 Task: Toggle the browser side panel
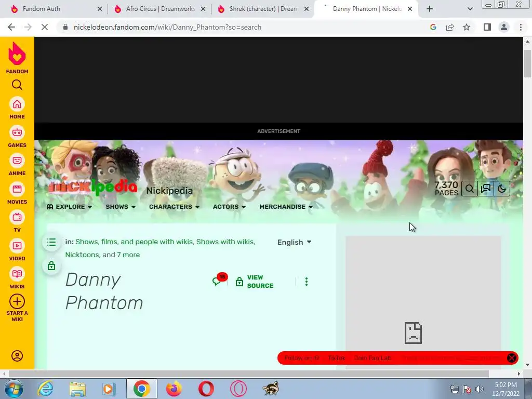pos(487,27)
